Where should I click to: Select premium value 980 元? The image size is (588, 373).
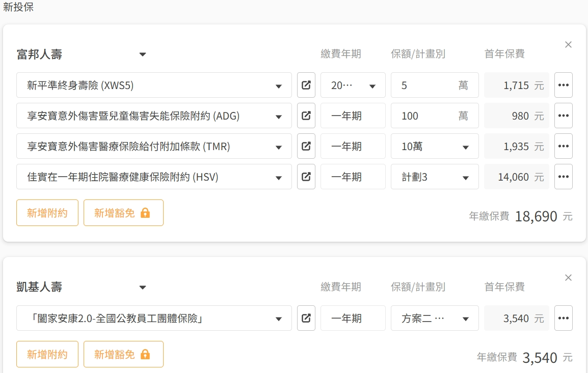pyautogui.click(x=516, y=116)
